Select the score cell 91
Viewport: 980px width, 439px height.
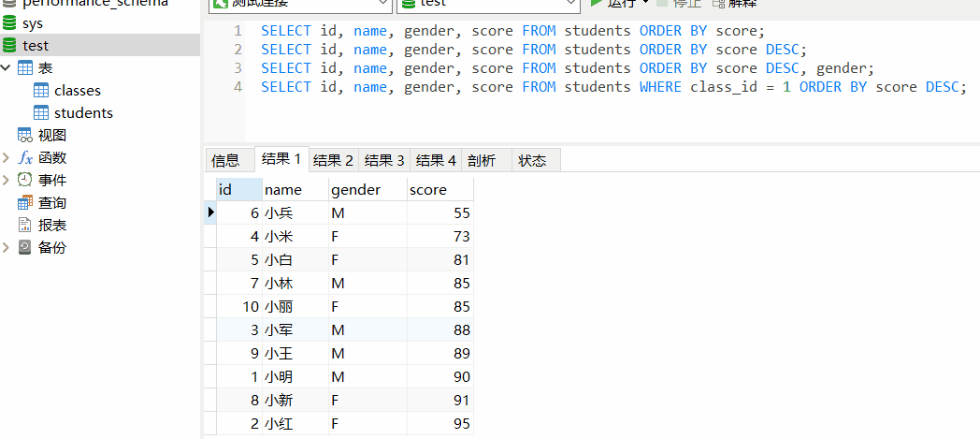pyautogui.click(x=440, y=400)
